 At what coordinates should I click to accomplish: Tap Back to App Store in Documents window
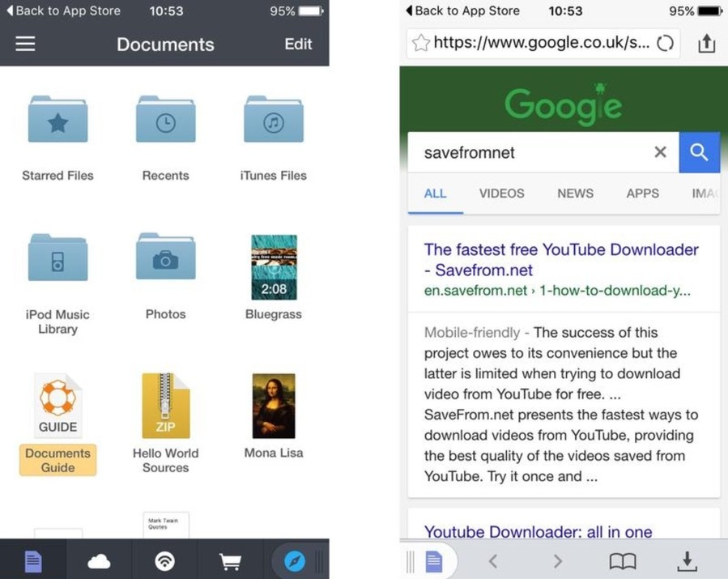64,11
